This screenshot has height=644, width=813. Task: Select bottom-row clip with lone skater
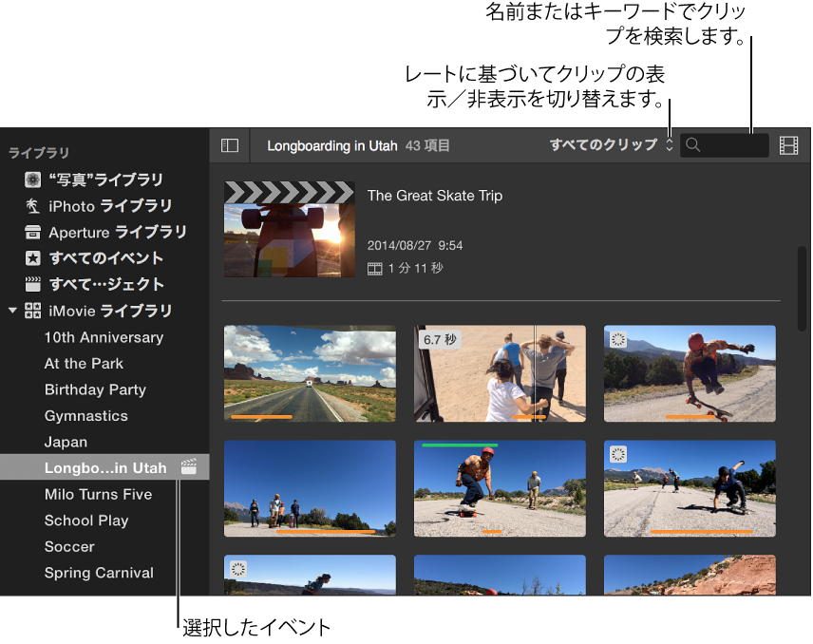pos(310,575)
